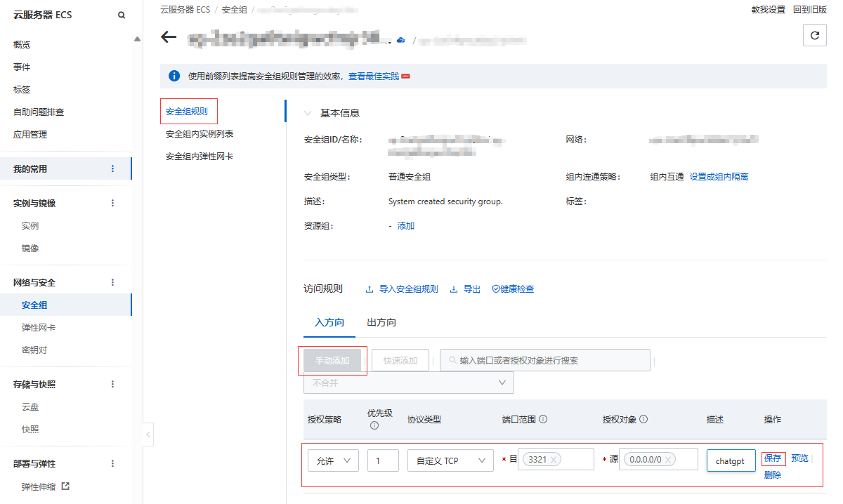Remove the 0.0.0.0/0 source tag
The height and width of the screenshot is (504, 843).
[x=669, y=460]
